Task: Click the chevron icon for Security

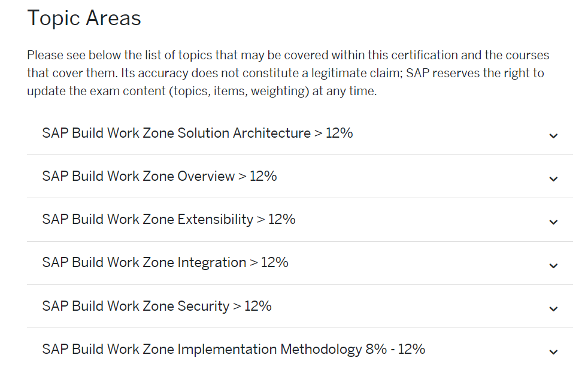Action: [x=553, y=309]
